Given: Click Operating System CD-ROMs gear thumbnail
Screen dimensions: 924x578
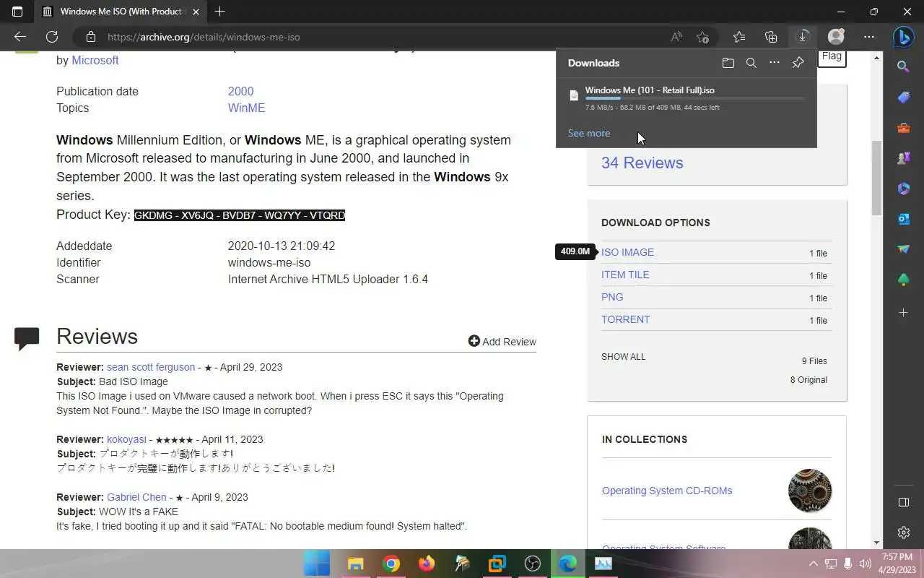Looking at the screenshot, I should (810, 491).
